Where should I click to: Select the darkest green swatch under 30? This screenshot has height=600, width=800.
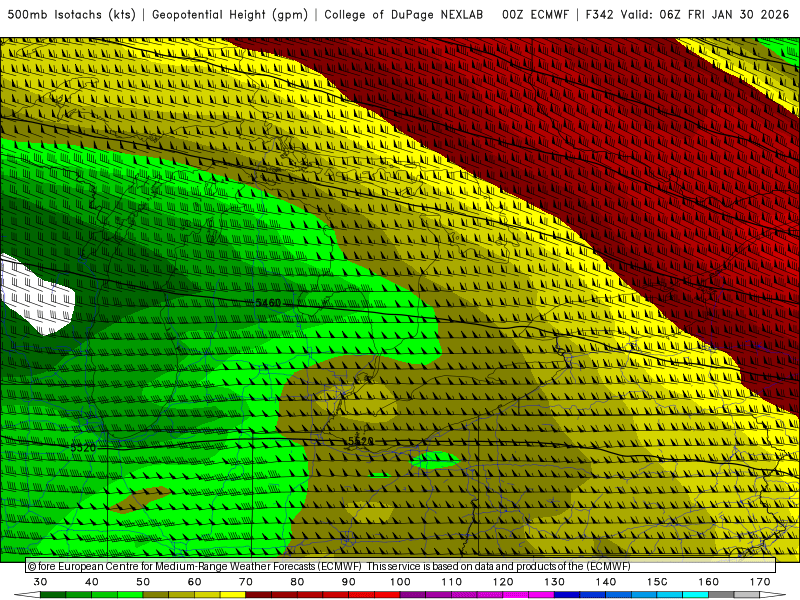pyautogui.click(x=53, y=595)
